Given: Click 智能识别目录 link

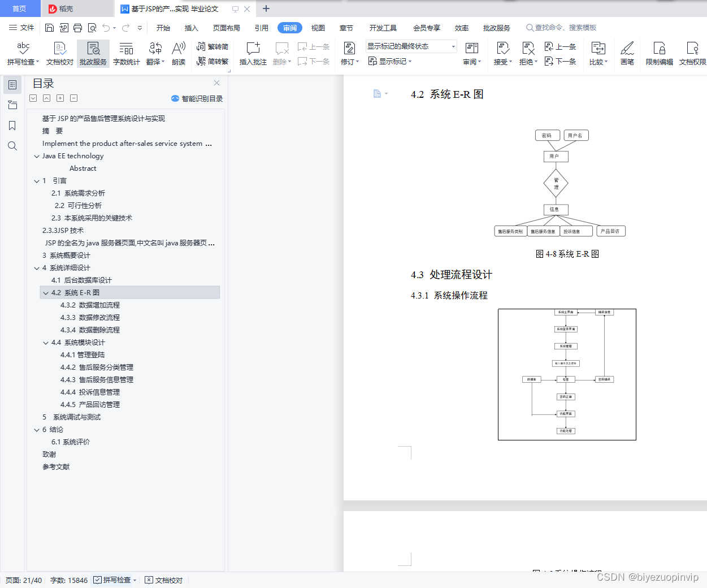Looking at the screenshot, I should pos(197,98).
